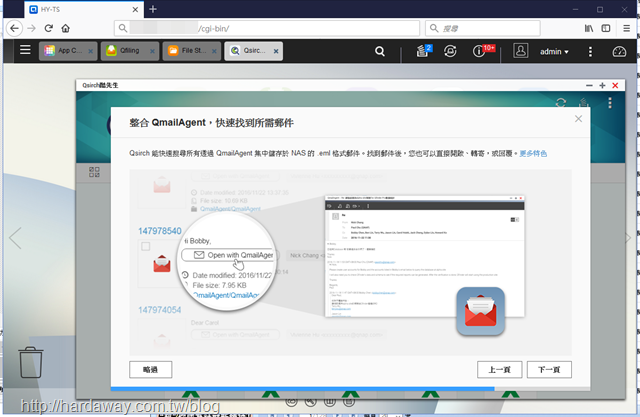
Task: Close the HY-TS browser tab
Action: (135, 9)
